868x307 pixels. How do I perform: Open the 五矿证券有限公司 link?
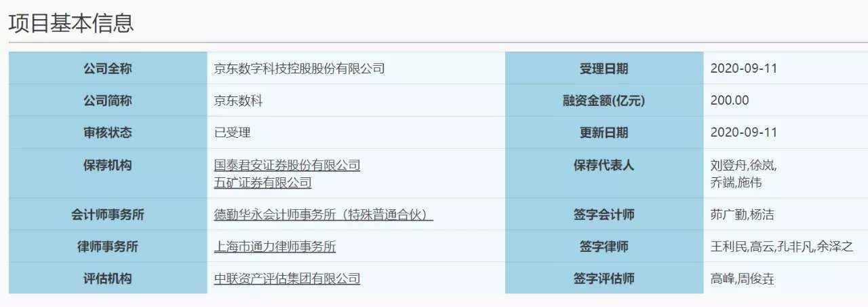click(262, 183)
